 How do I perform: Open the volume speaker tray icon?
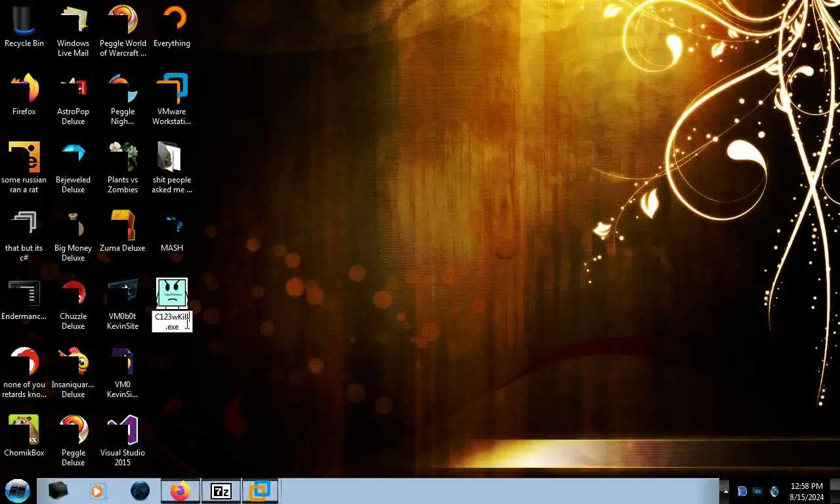tap(774, 491)
